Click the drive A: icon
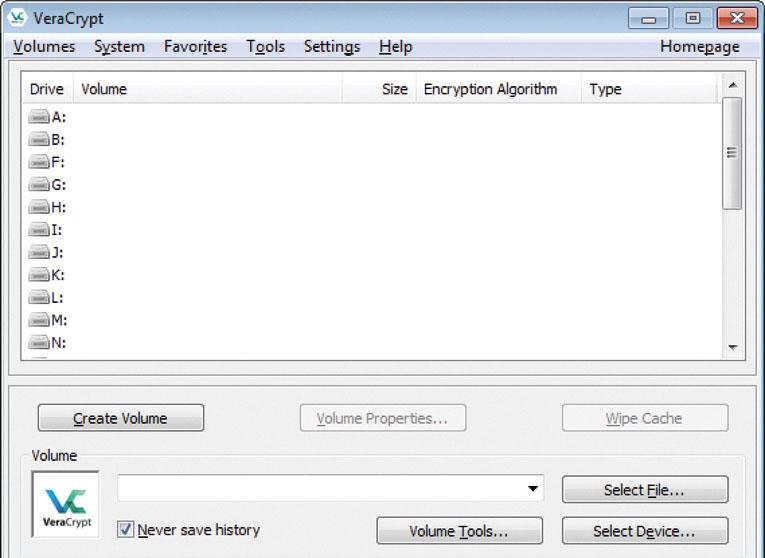The height and width of the screenshot is (558, 765). point(39,117)
